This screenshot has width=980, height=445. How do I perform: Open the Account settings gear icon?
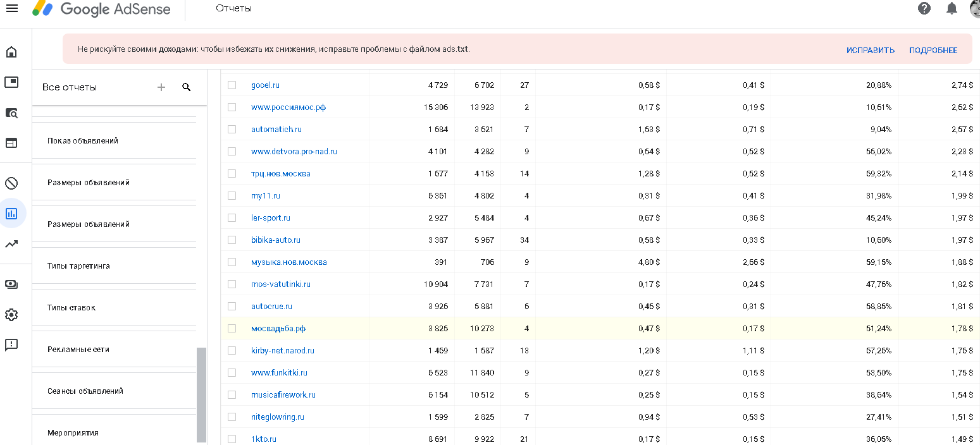click(11, 315)
